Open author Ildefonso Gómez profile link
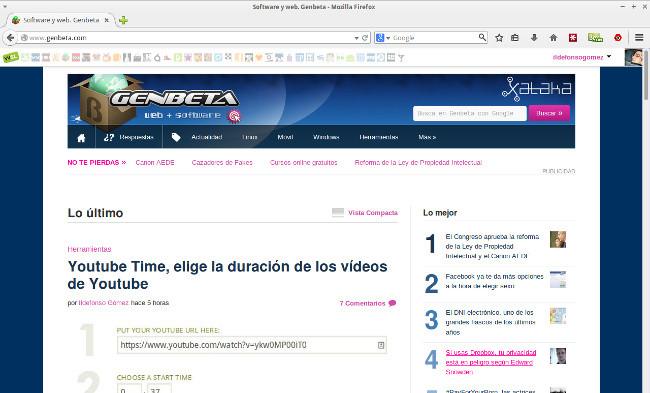Screen dimensions: 650x393 [104, 303]
